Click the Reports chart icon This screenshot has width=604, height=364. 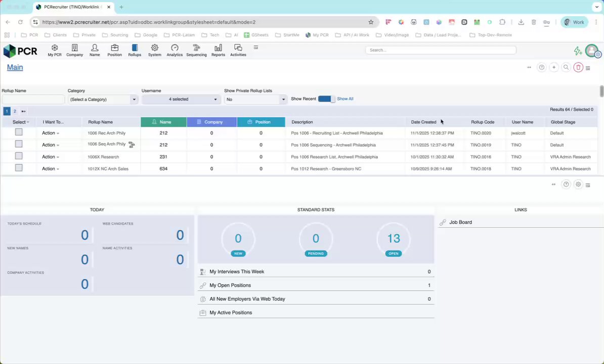(218, 48)
